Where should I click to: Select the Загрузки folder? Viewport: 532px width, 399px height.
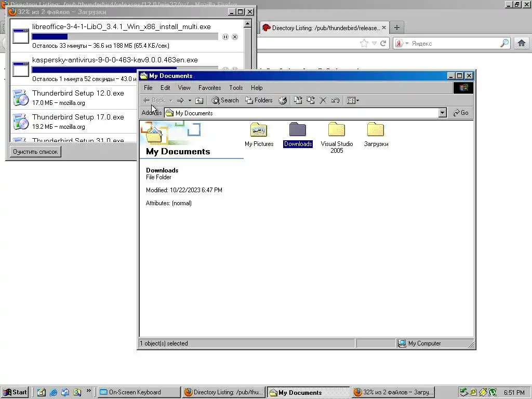376,135
